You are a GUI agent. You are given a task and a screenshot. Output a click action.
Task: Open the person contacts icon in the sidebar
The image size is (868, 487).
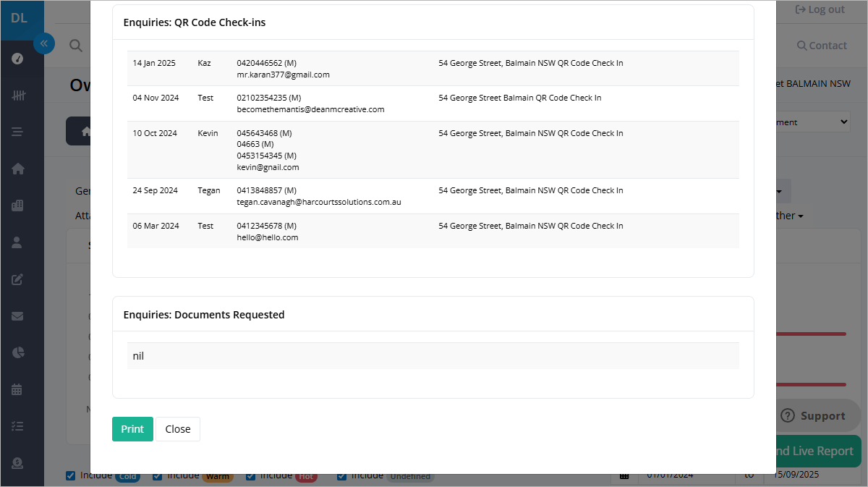click(18, 242)
